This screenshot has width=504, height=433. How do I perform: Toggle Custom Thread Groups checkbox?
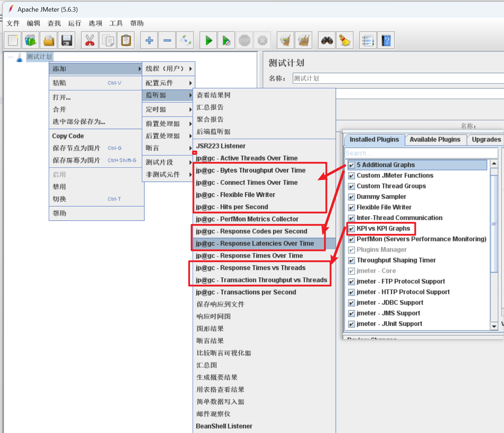point(351,186)
